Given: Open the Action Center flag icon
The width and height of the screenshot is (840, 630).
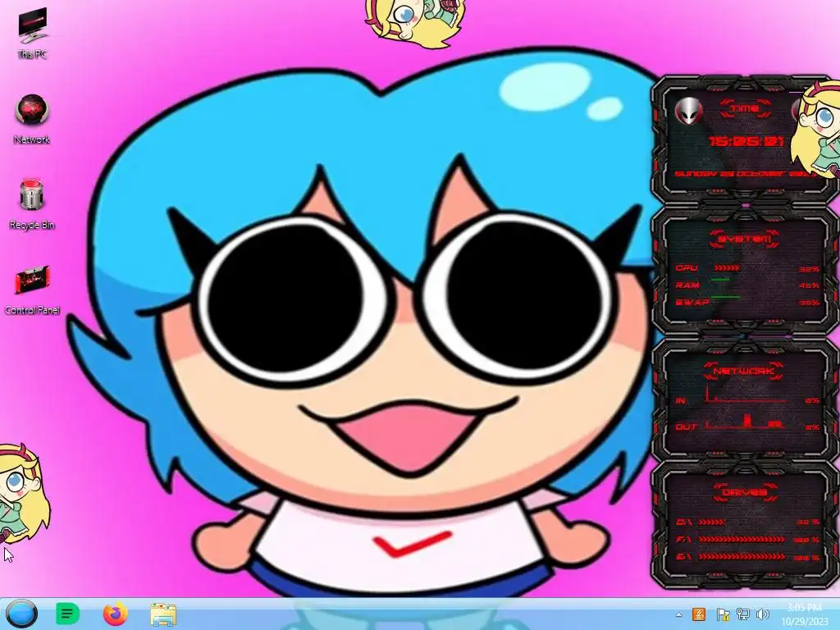Looking at the screenshot, I should coord(723,614).
